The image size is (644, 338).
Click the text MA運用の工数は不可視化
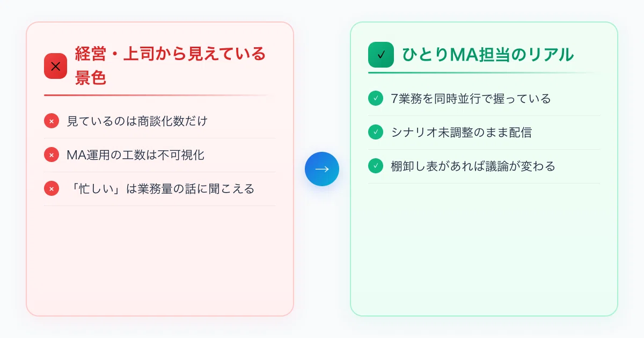click(136, 155)
